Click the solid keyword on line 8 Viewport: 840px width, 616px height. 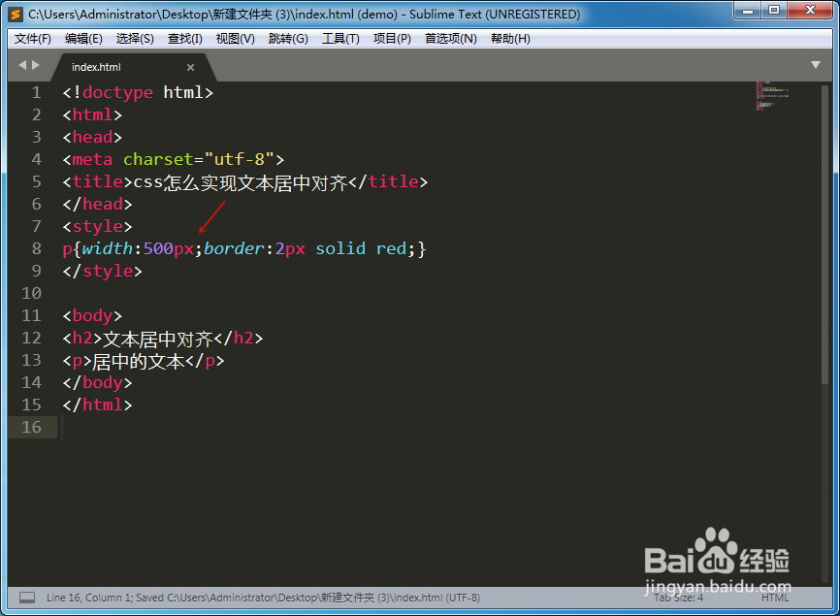point(340,248)
